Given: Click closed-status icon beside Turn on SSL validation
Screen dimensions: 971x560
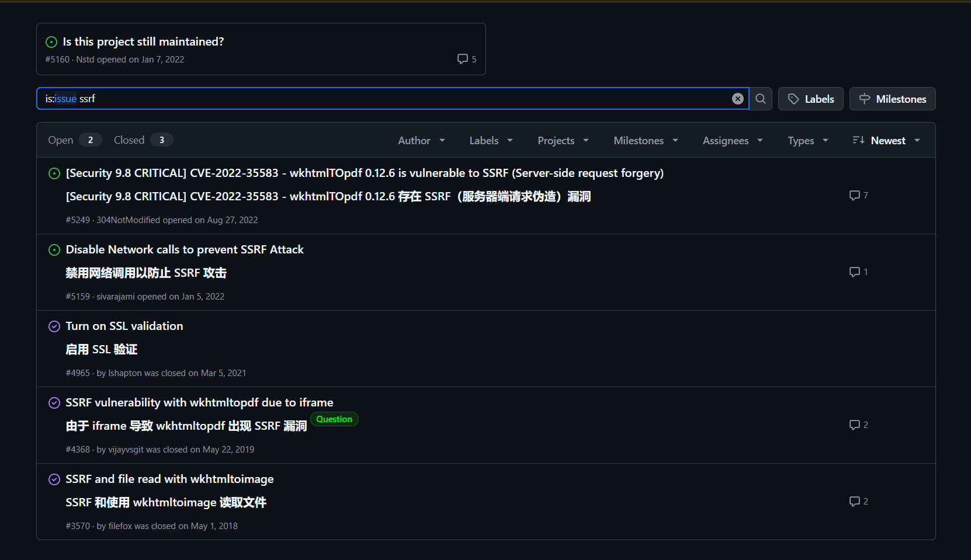Looking at the screenshot, I should coord(54,326).
